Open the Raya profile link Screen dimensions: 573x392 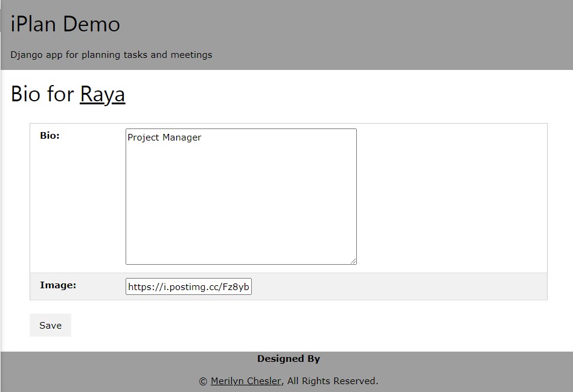coord(102,94)
